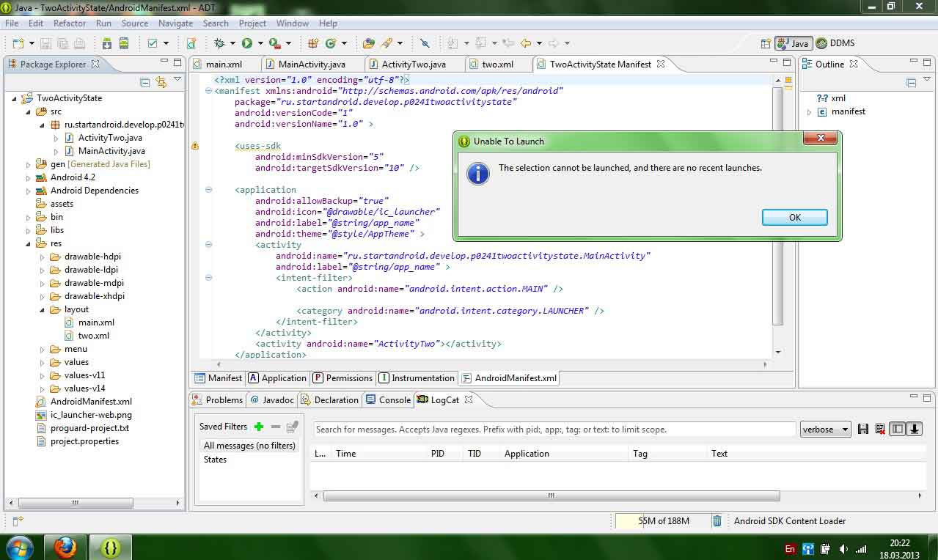Open the Android SDK Manager toolbar icon
The width and height of the screenshot is (938, 560).
107,43
